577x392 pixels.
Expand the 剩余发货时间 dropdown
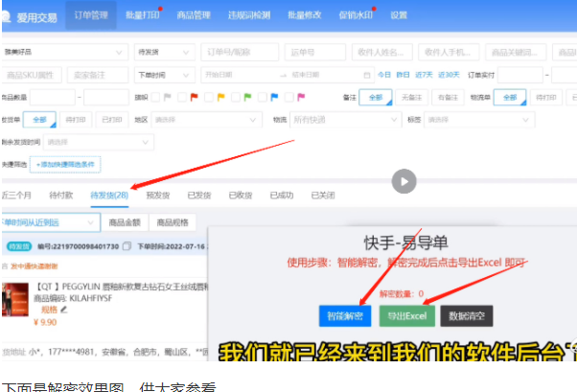(x=99, y=142)
